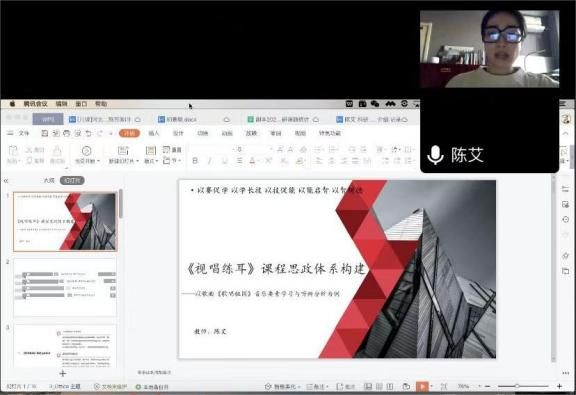
Task: Click the undo arrow in quick access toolbar
Action: click(x=89, y=133)
